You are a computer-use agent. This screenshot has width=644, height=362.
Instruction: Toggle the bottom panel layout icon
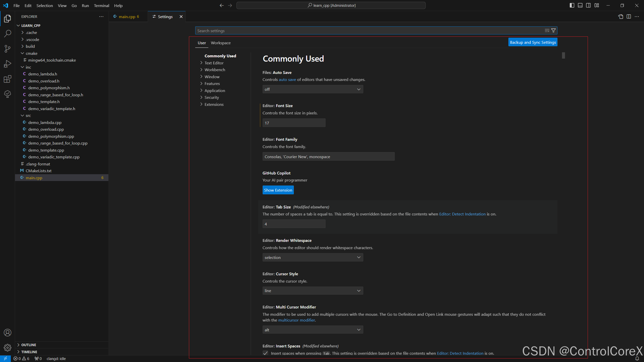pyautogui.click(x=580, y=5)
